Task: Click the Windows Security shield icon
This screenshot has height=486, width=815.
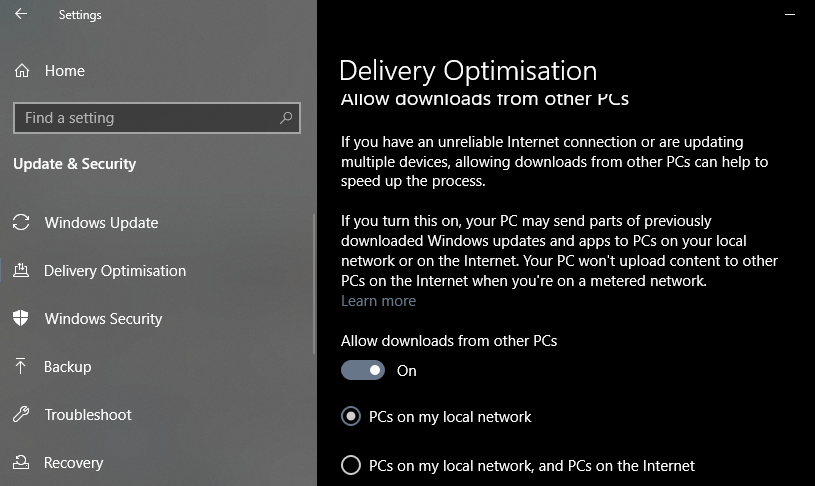Action: [x=21, y=318]
